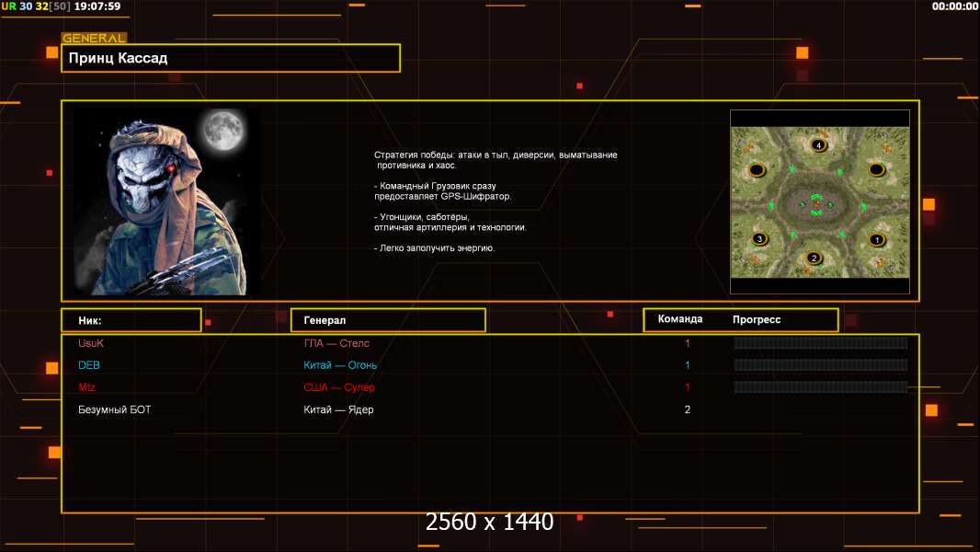Click team number 1 in UsuK row
980x552 pixels.
688,343
